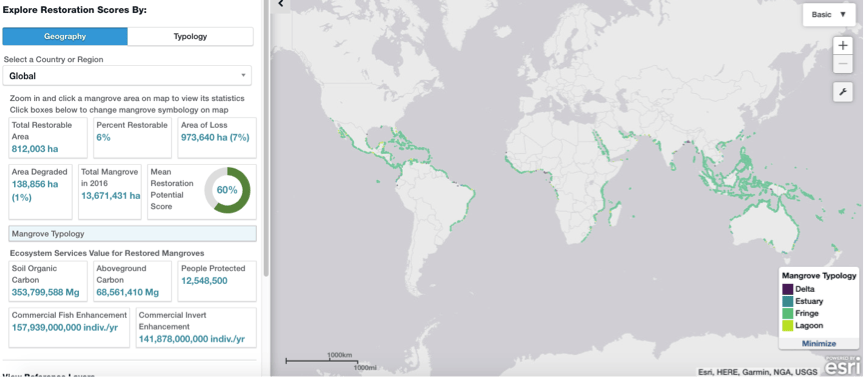Click the 157,939,000,000 indiv./yr value
Viewport: 864px width, 377px height.
click(x=65, y=327)
